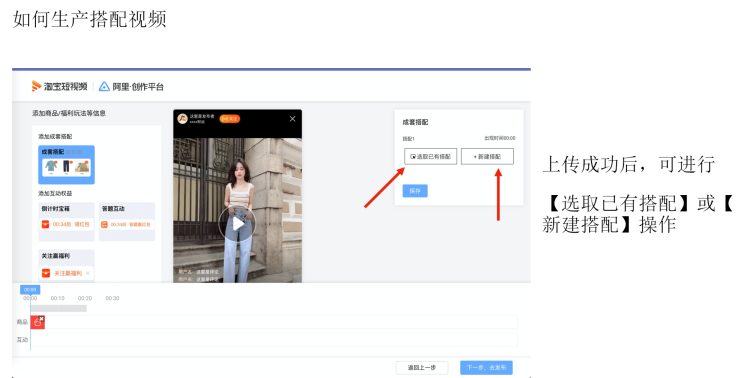750x378 pixels.
Task: Click the 倒计时宝箱 red envelope icon
Action: coord(45,224)
